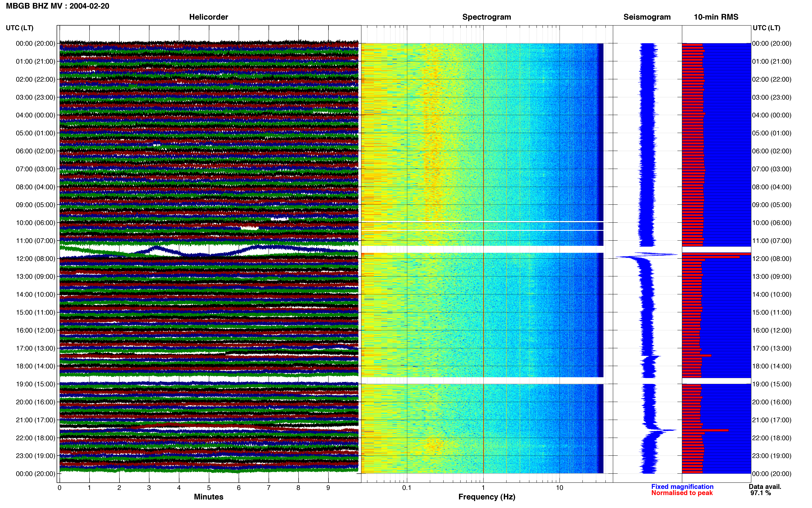Click the left '02:00 (22:00)' time label
This screenshot has height=508, width=812.
point(36,79)
